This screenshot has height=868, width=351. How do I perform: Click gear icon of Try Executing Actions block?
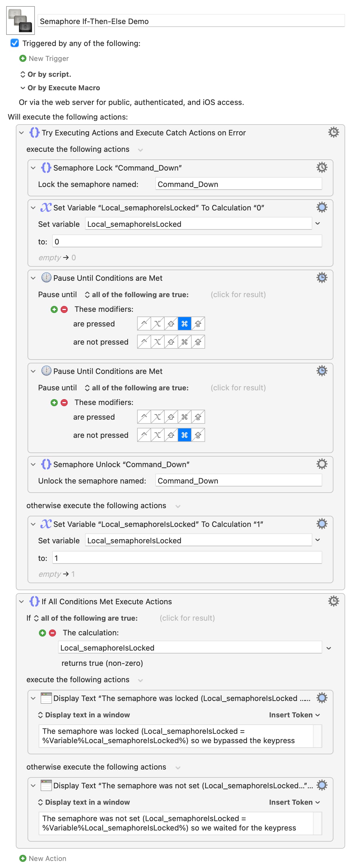click(333, 132)
